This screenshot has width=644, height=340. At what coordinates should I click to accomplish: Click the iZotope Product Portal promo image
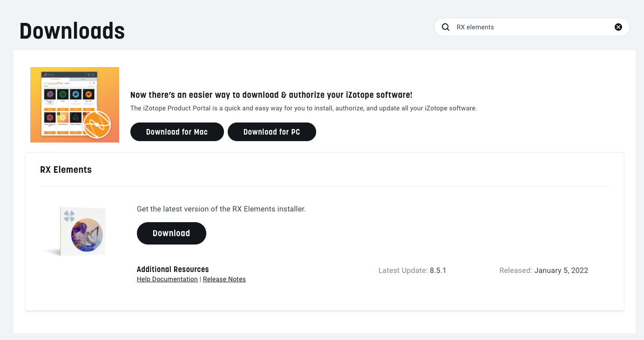coord(75,105)
